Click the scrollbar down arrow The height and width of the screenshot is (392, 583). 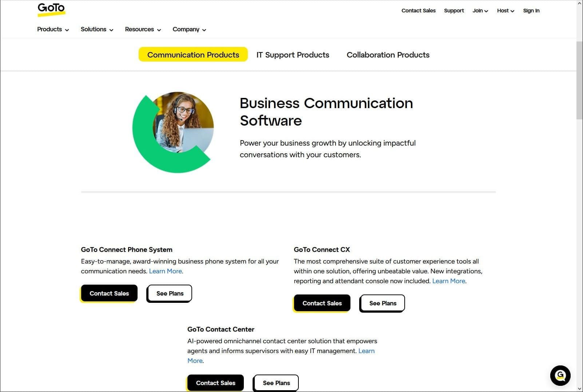click(579, 388)
